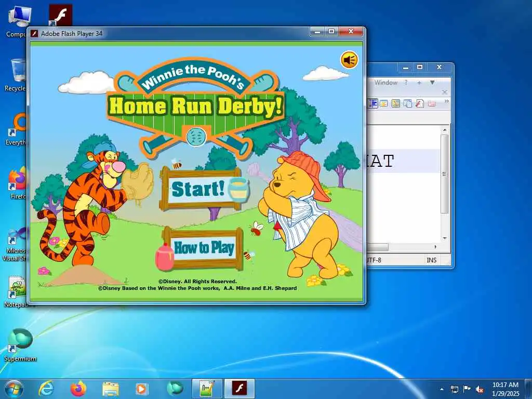Open the ? help menu in Notepad++
This screenshot has width=532, height=399.
406,83
